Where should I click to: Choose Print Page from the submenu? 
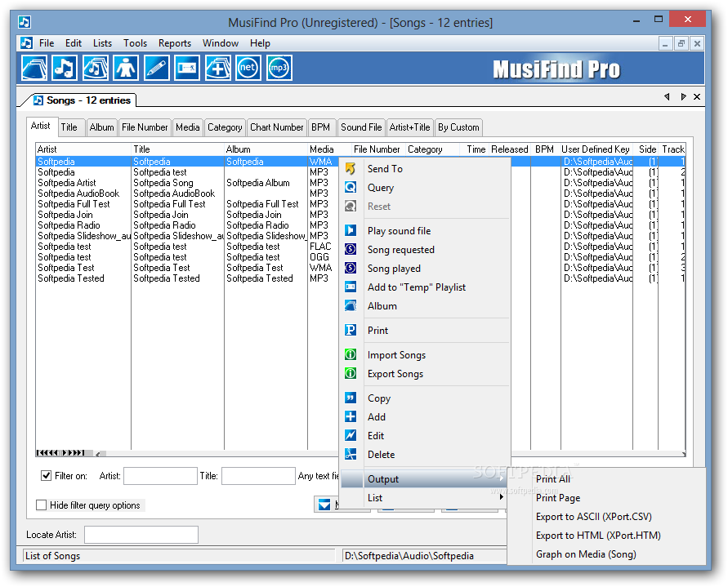coord(558,497)
